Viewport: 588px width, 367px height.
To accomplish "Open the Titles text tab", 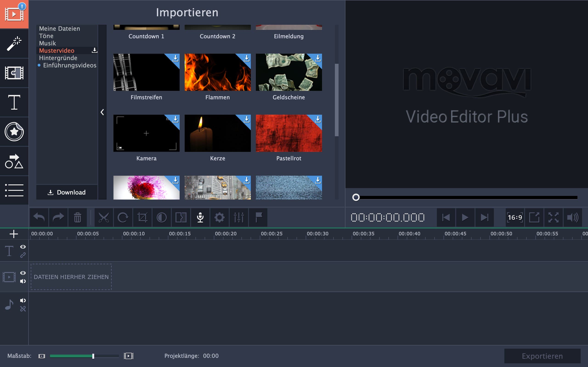I will click(14, 103).
